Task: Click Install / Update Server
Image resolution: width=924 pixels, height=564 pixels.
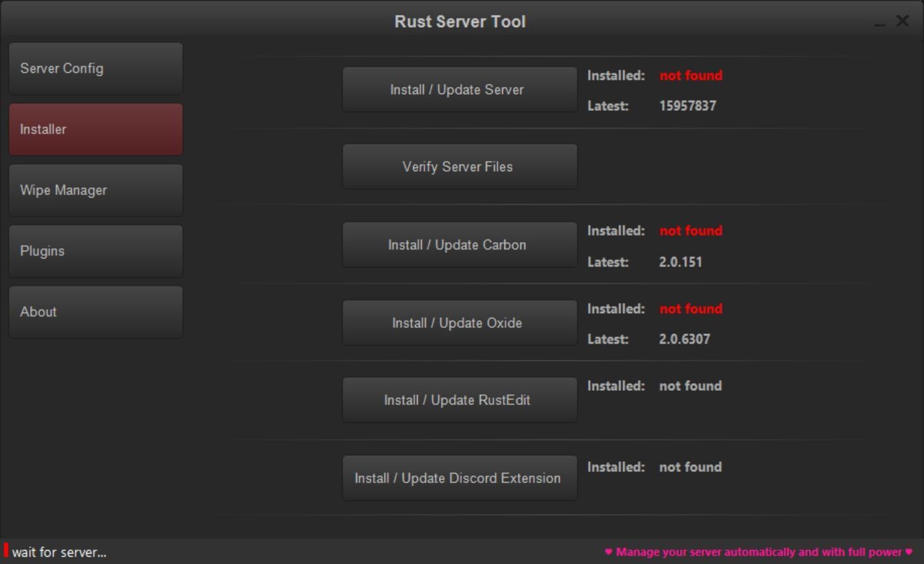Action: tap(460, 89)
